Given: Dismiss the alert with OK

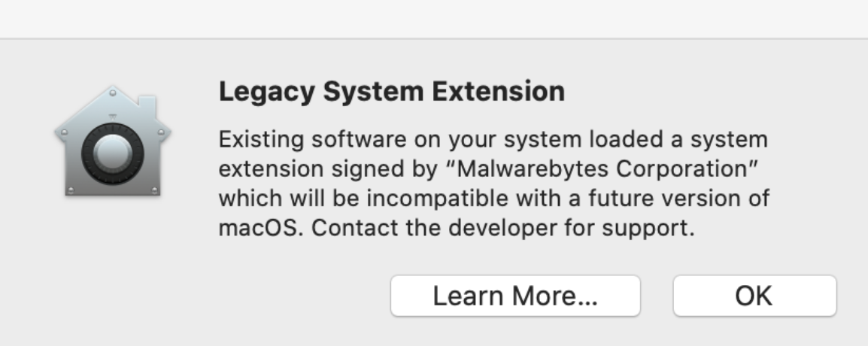Looking at the screenshot, I should pos(754,296).
